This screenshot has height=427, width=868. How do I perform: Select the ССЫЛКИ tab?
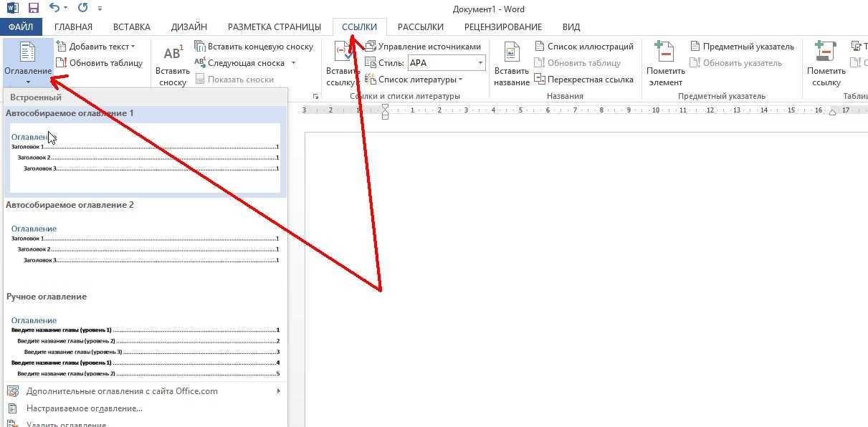click(359, 27)
